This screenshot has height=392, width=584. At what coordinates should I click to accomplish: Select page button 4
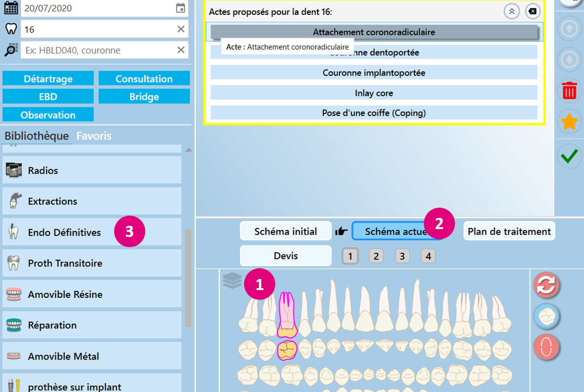(428, 256)
